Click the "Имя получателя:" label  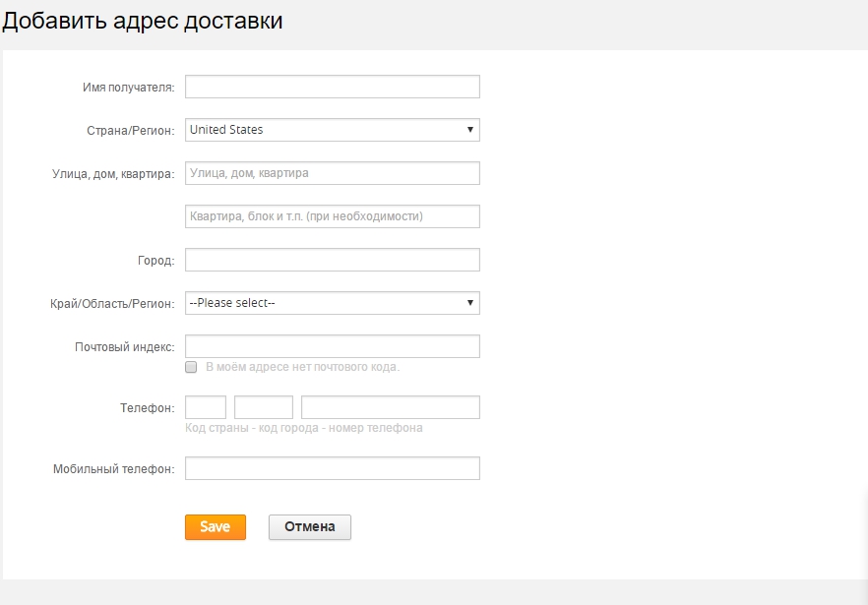(x=128, y=88)
